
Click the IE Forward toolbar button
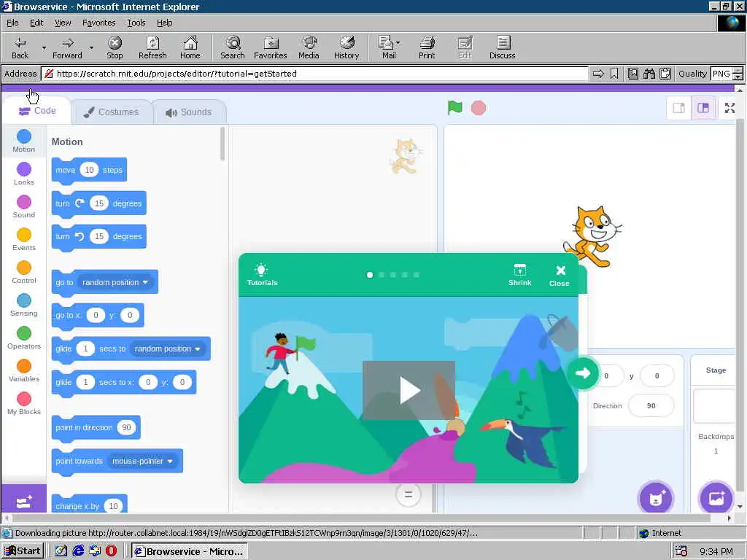[x=67, y=47]
